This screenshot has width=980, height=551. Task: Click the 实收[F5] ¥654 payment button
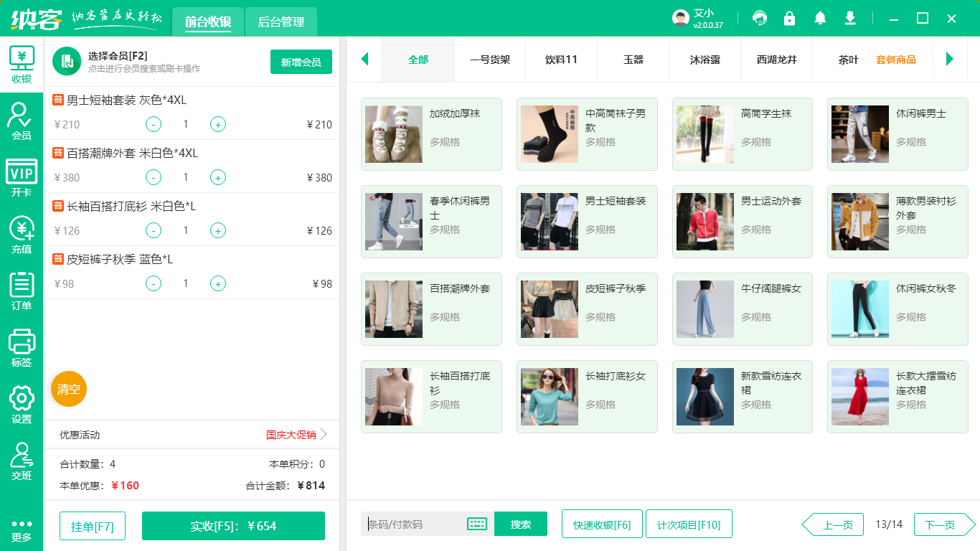coord(233,526)
